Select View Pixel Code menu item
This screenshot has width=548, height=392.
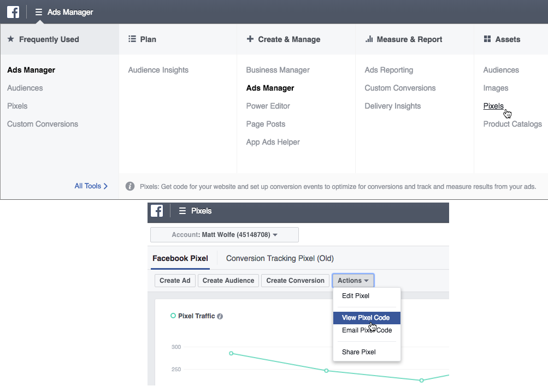pyautogui.click(x=367, y=318)
